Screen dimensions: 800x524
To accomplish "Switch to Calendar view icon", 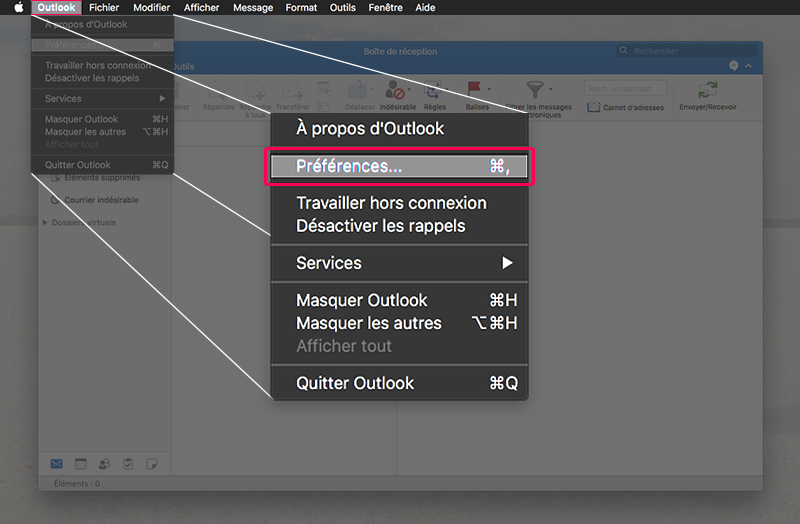I will tap(81, 464).
